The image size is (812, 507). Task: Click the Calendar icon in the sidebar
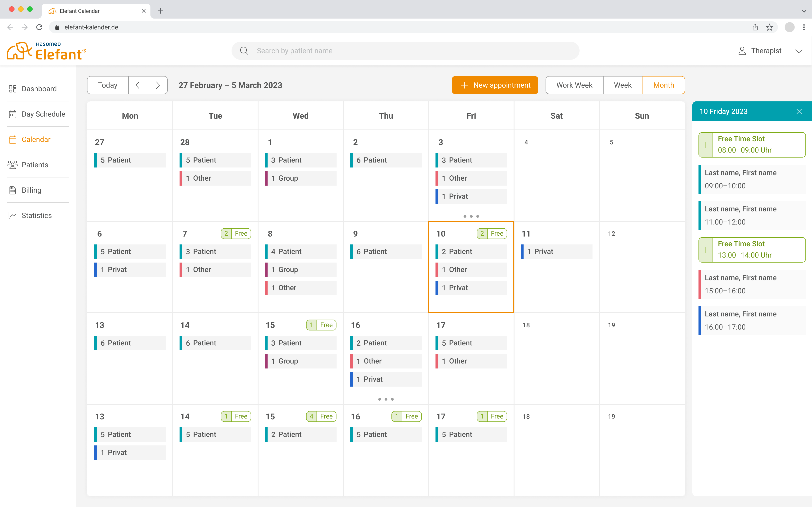[12, 139]
